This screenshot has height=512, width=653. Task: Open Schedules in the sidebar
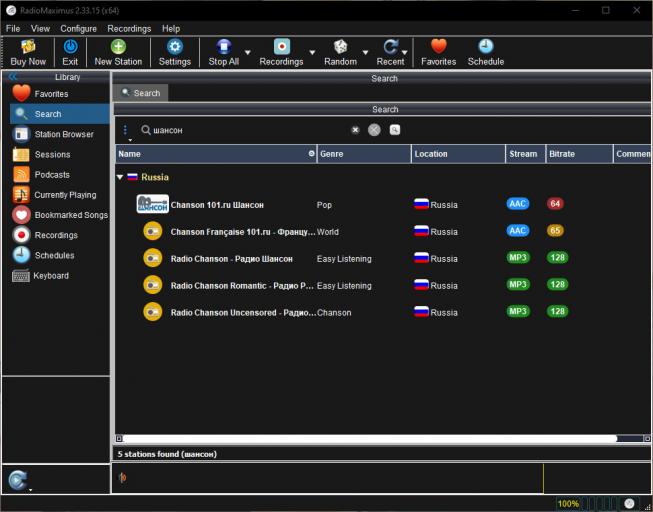[x=60, y=255]
